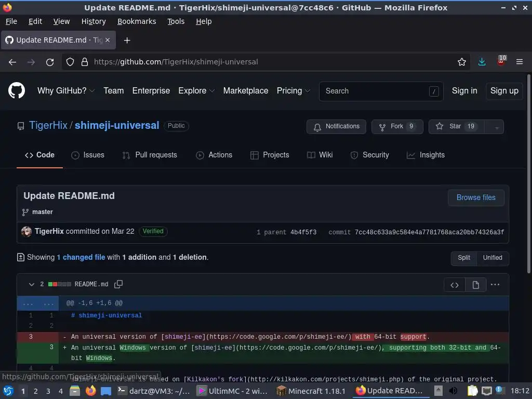Open the Insights tab

(425, 155)
